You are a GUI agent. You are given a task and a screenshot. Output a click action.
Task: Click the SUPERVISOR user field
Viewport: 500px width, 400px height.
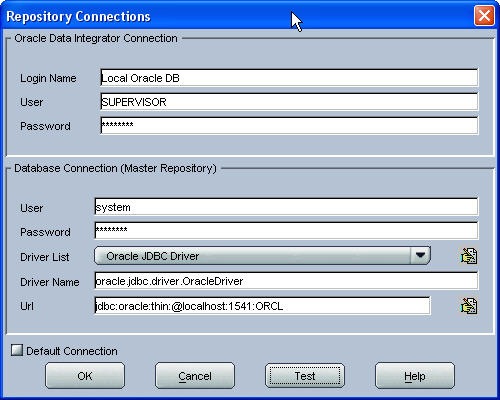point(289,102)
